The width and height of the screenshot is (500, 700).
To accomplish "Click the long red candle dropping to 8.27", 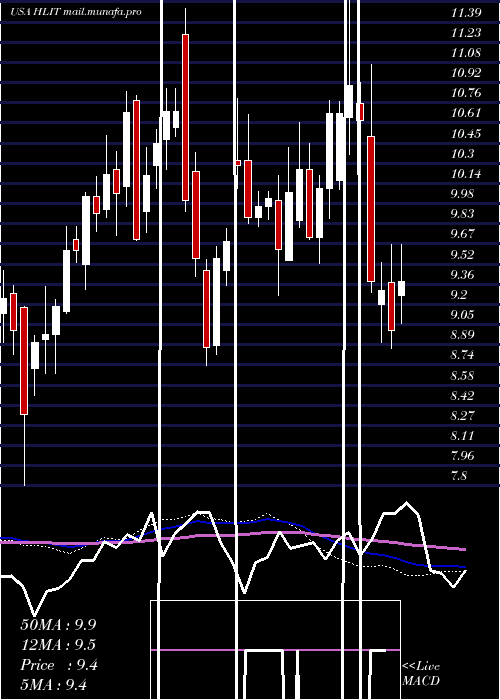I will coord(24,361).
